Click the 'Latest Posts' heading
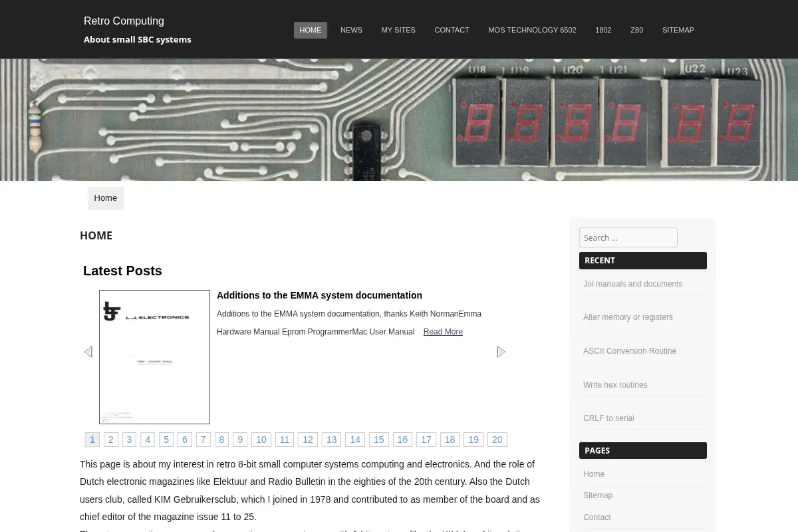This screenshot has width=798, height=532. 122,271
